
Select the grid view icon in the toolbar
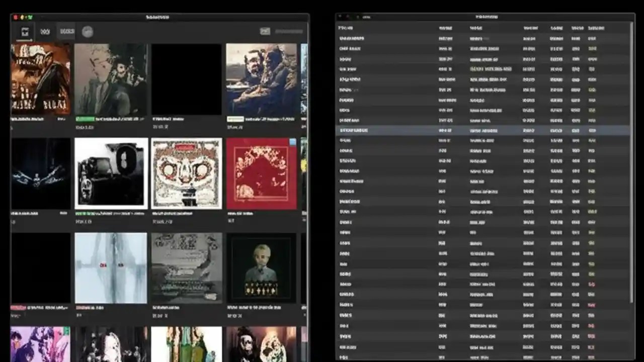click(25, 32)
